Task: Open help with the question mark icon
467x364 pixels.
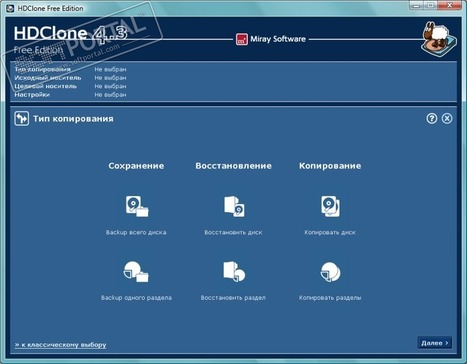Action: (432, 118)
